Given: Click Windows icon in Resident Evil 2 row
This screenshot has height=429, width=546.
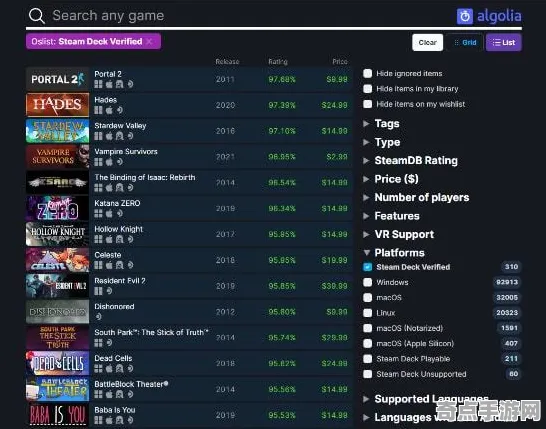Looking at the screenshot, I should (99, 291).
